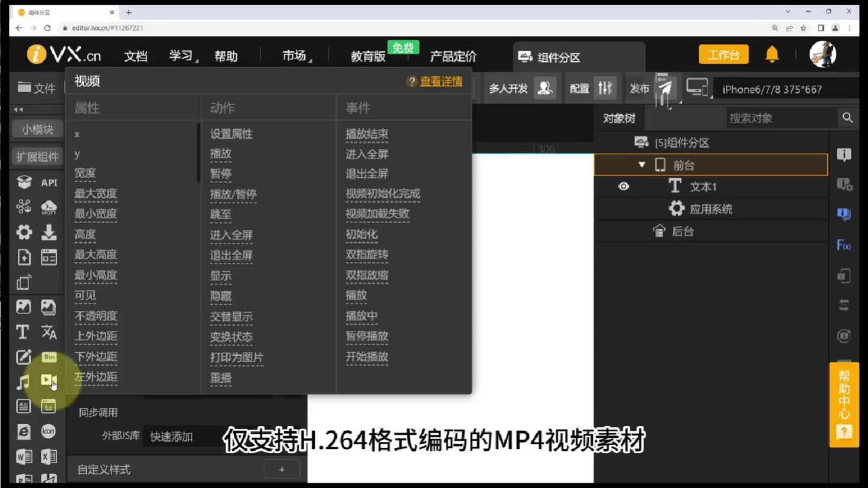Click the 设置属性 action
Screen dimensions: 868x488
point(231,134)
